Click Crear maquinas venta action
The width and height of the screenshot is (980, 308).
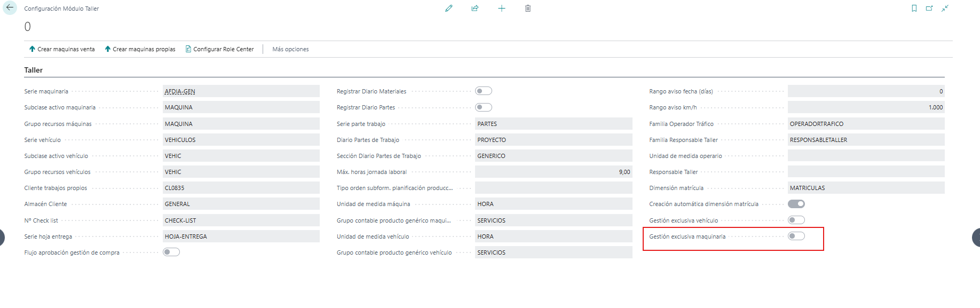(62, 49)
